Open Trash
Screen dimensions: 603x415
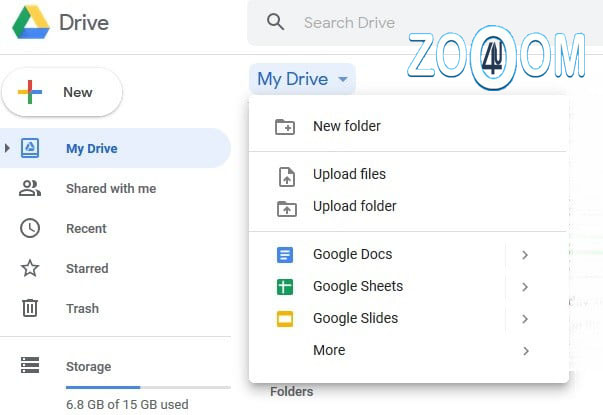82,308
